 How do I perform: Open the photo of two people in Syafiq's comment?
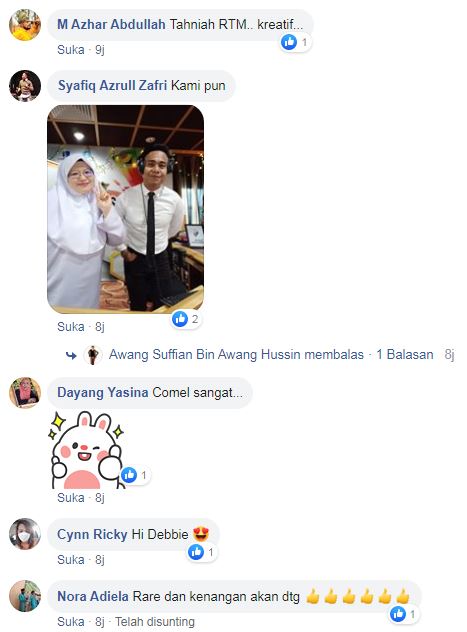click(x=125, y=209)
